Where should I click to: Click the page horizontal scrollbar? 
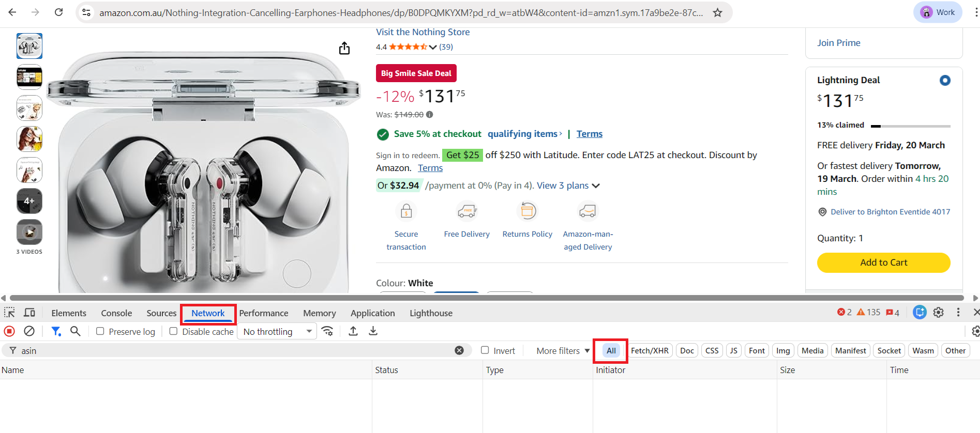coord(487,298)
